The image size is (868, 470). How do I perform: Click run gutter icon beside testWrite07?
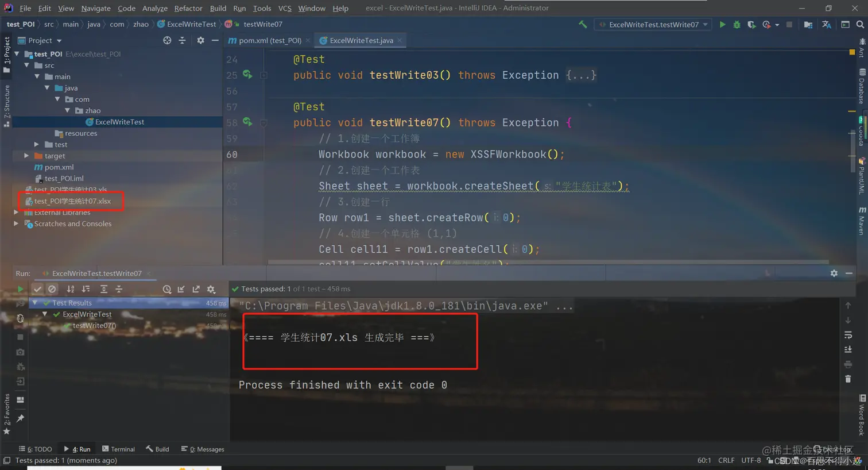pos(247,122)
